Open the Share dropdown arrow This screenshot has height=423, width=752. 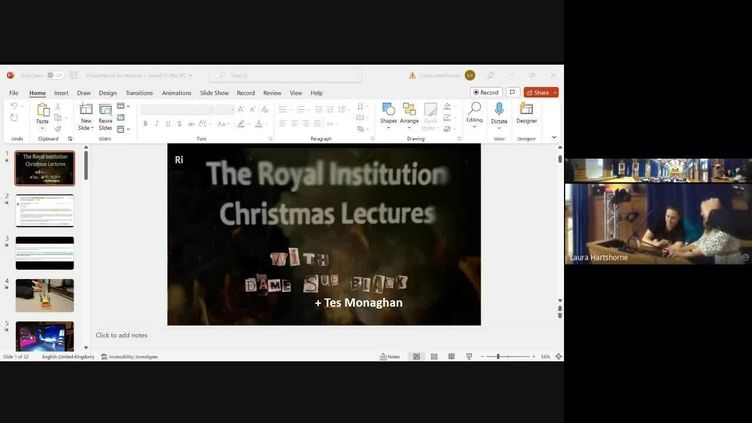pos(555,92)
